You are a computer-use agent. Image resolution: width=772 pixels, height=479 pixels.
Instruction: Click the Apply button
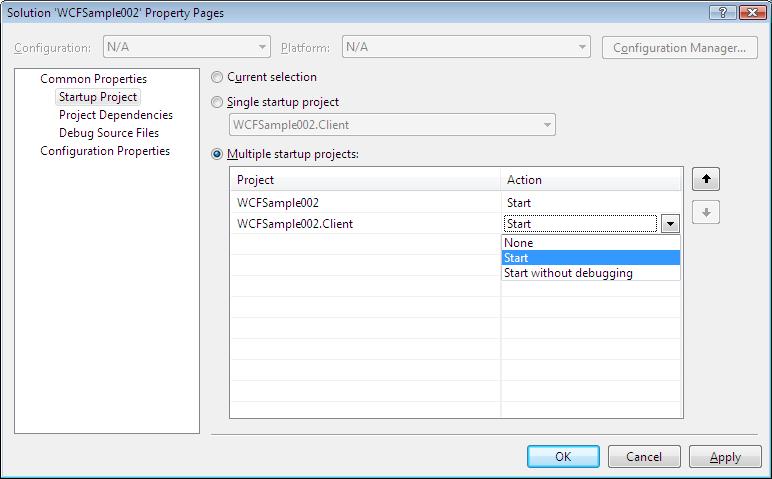coord(724,456)
